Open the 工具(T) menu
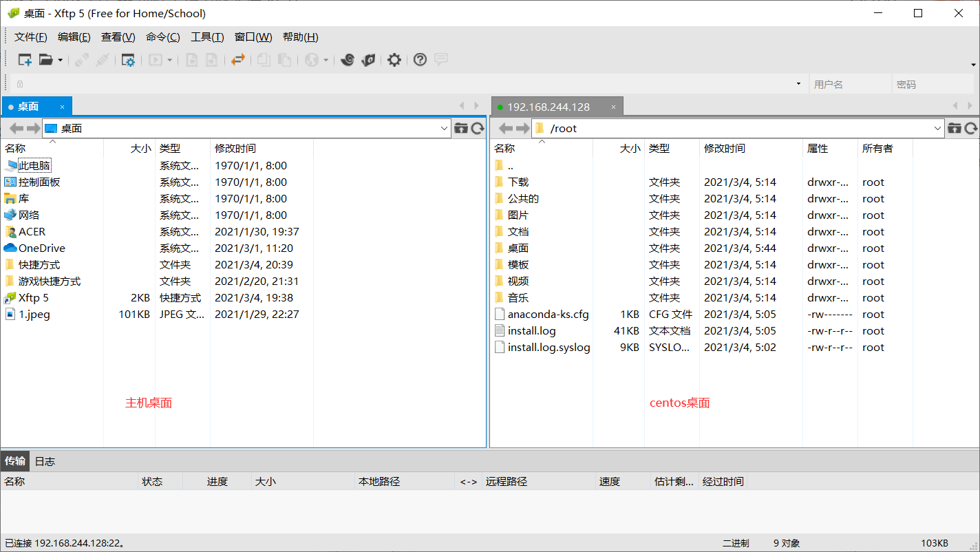This screenshot has height=552, width=980. pos(207,37)
